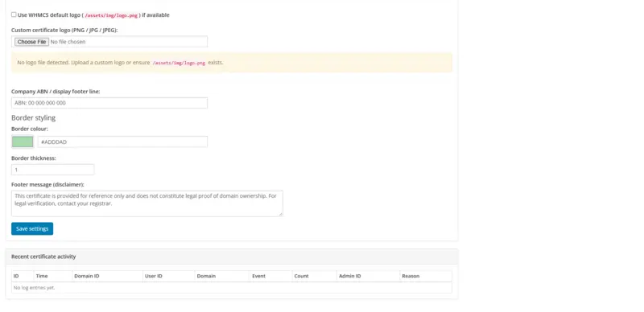The height and width of the screenshot is (312, 644).
Task: Click the #ADDDAD border colour text field
Action: tap(122, 142)
